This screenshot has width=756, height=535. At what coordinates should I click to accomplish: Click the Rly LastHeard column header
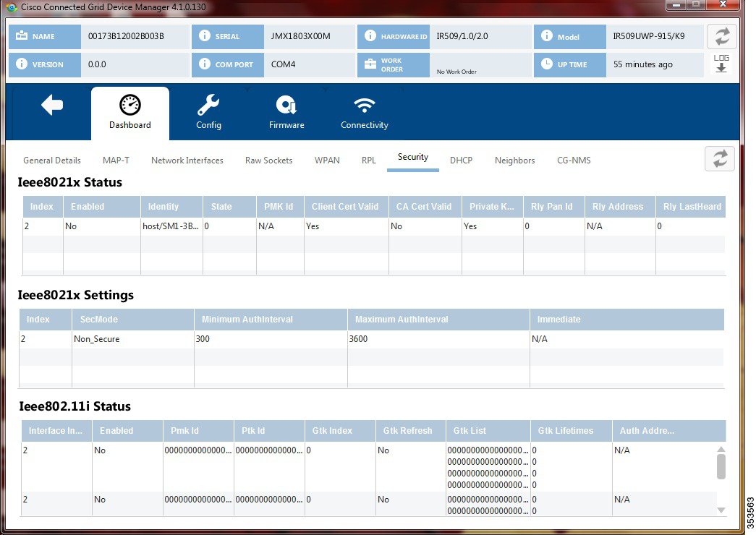tap(691, 207)
